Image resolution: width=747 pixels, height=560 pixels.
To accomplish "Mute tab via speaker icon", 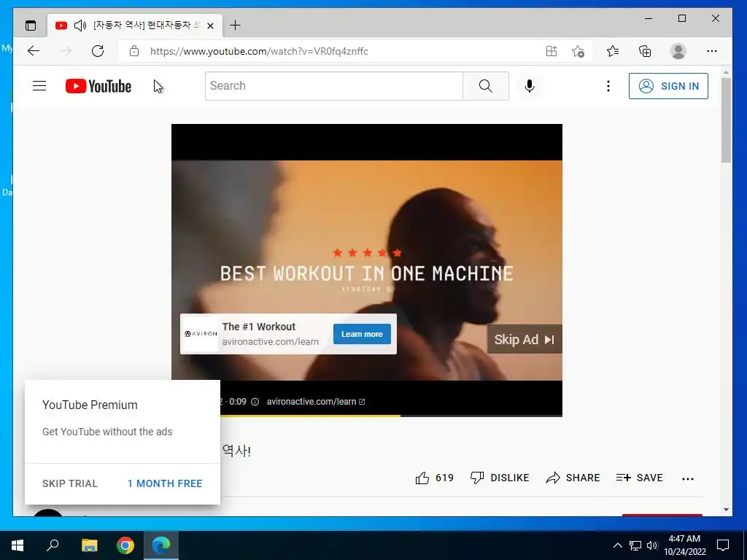I will (80, 26).
